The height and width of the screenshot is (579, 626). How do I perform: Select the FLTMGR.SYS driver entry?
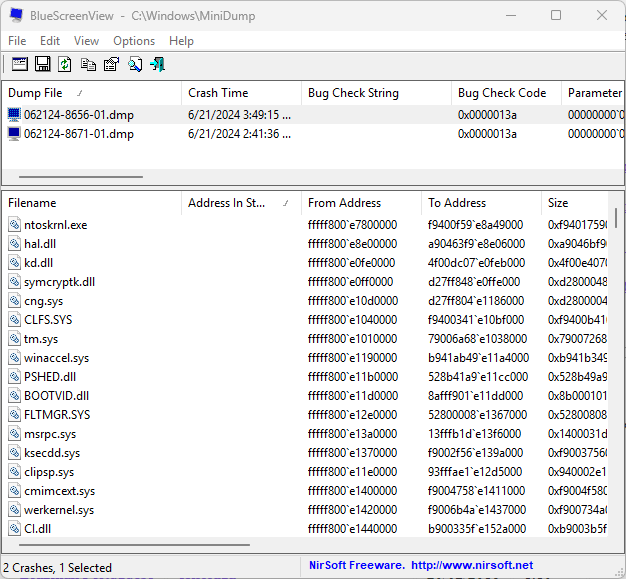point(56,414)
